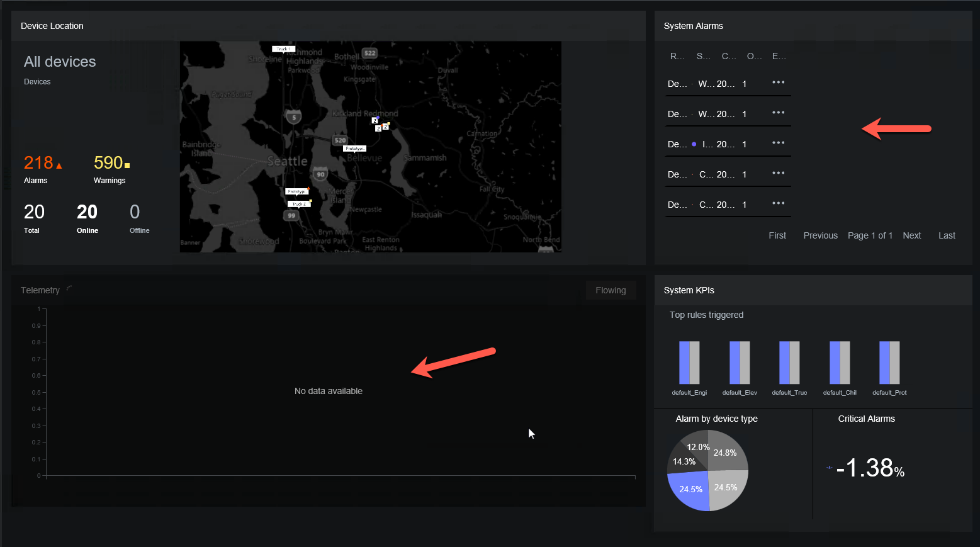Click the Prototype pin near Bellevue
Viewport: 980px width, 547px height.
[354, 148]
